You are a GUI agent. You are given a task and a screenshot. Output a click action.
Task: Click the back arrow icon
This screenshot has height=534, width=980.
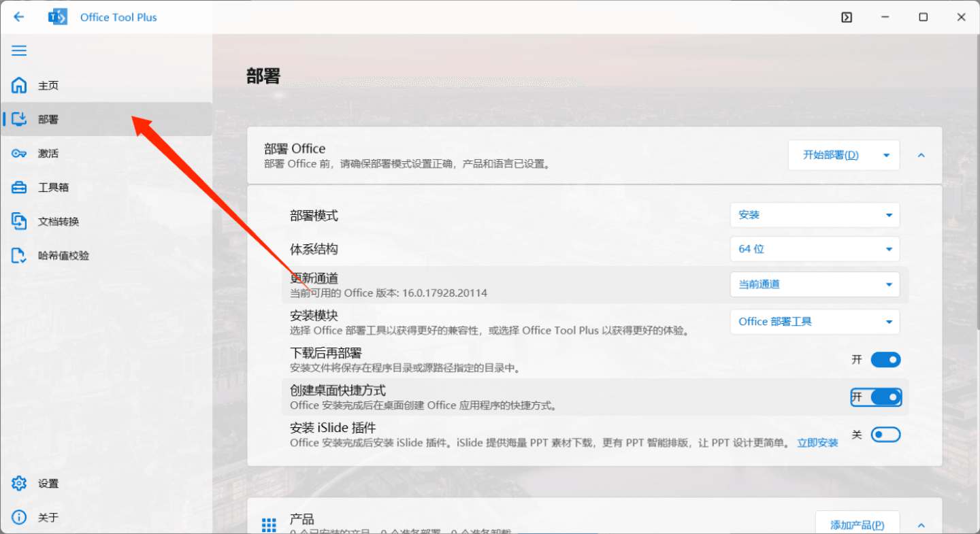(x=19, y=17)
